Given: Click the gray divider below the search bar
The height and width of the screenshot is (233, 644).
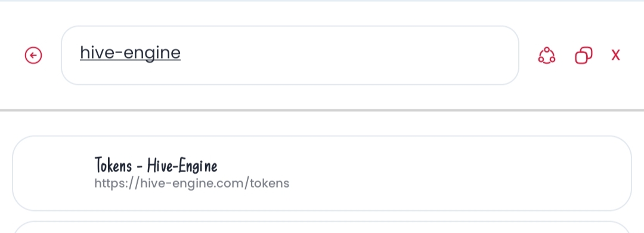Looking at the screenshot, I should [322, 111].
